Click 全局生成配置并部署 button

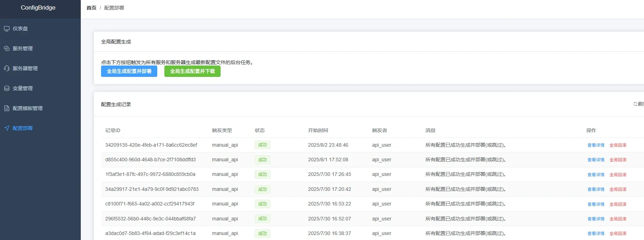pyautogui.click(x=129, y=71)
